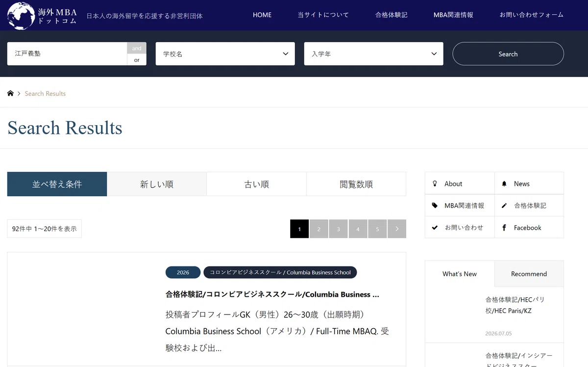Open the 入学年 dropdown
This screenshot has width=588, height=367.
(x=374, y=54)
